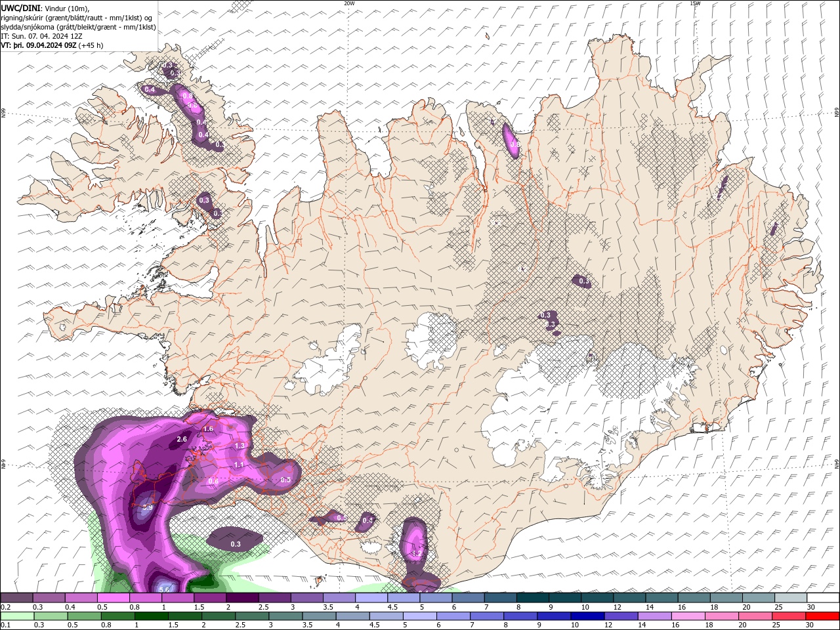Pick dark teal 9–10 snow scale swatch

[565, 598]
